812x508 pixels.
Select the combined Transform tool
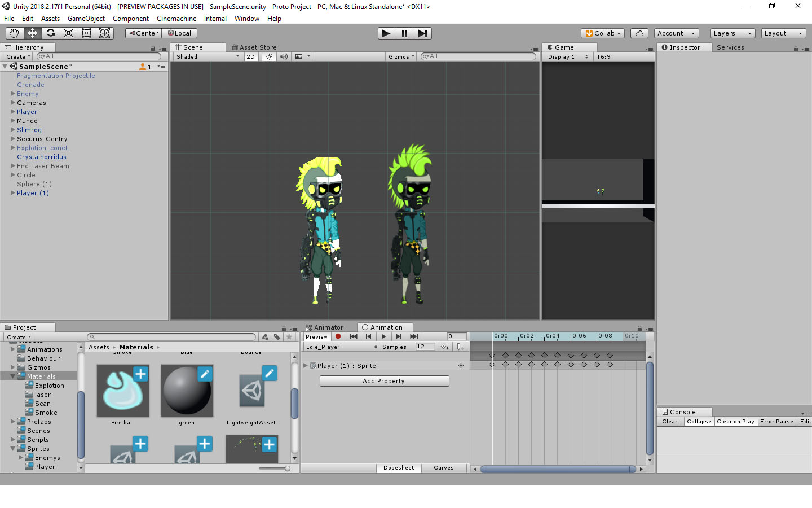[x=105, y=33]
